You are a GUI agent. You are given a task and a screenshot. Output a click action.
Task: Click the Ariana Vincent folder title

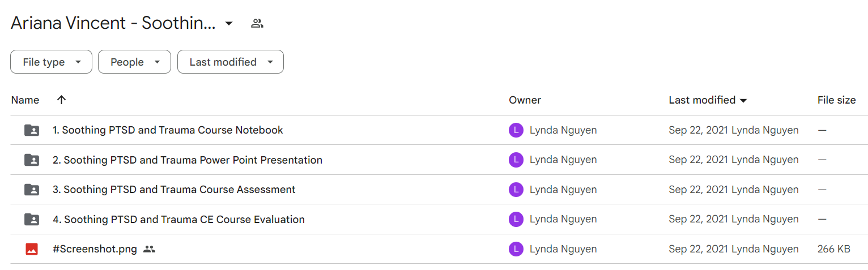pyautogui.click(x=113, y=23)
